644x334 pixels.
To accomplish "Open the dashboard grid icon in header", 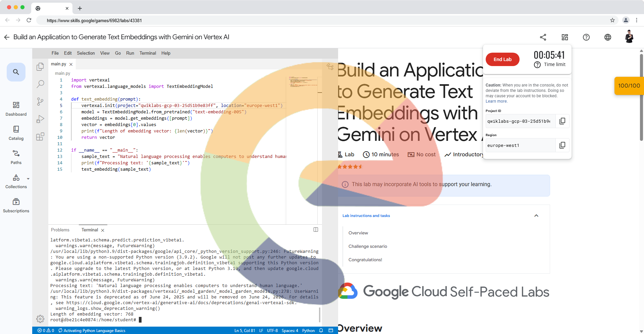I will [565, 37].
